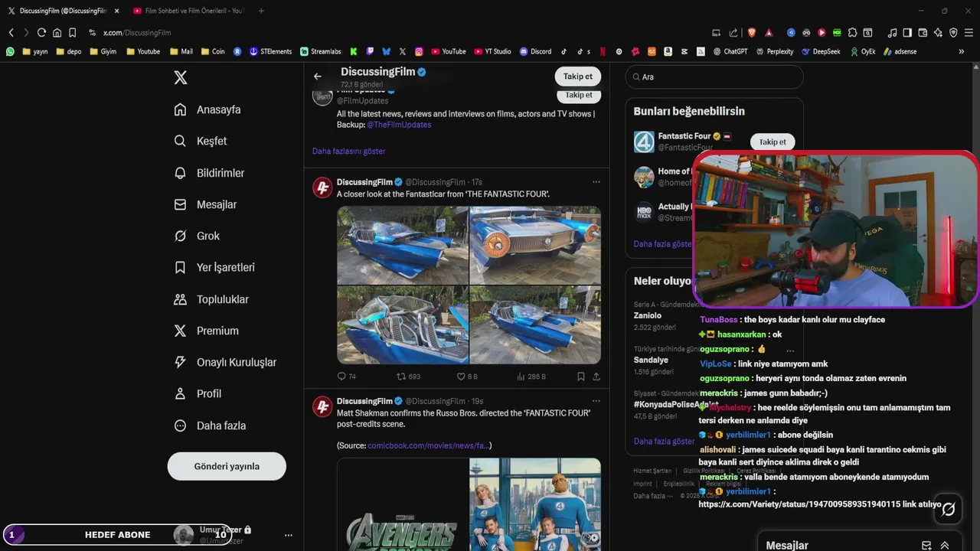The width and height of the screenshot is (980, 551).
Task: Click the Gönderi yayınla button
Action: [227, 466]
